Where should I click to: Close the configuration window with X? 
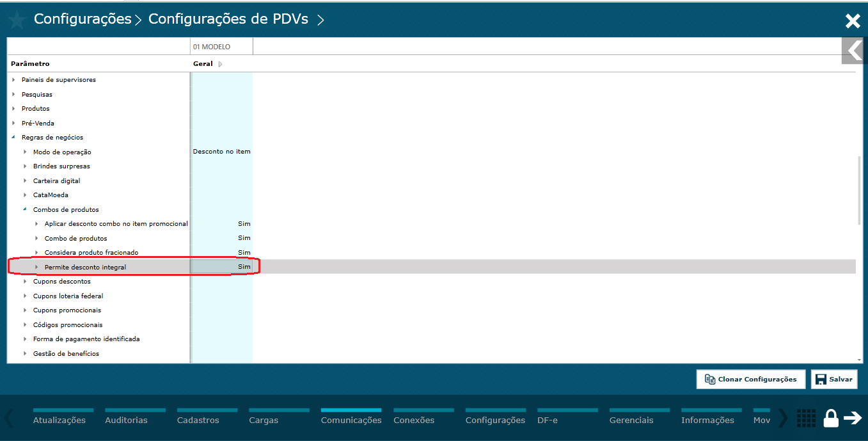pos(853,21)
